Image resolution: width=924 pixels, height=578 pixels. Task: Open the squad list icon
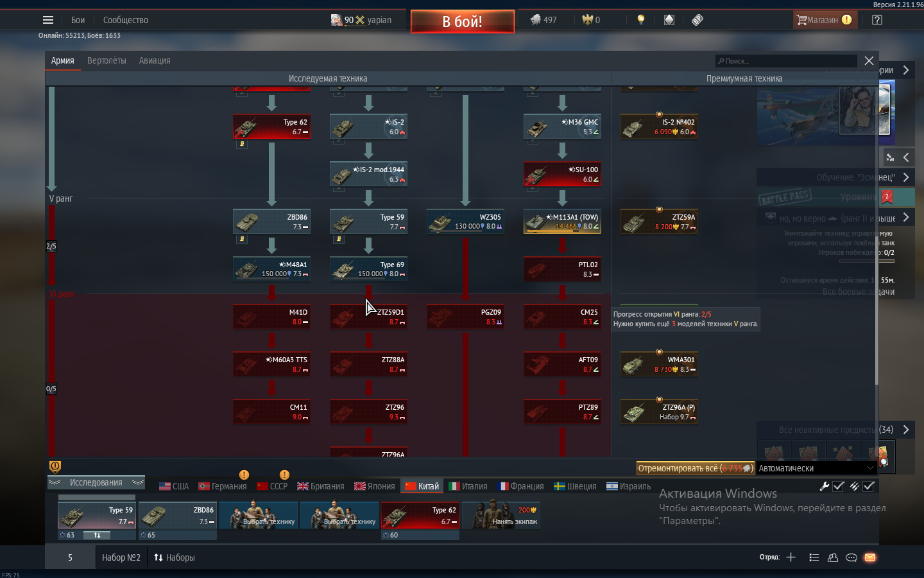[814, 557]
